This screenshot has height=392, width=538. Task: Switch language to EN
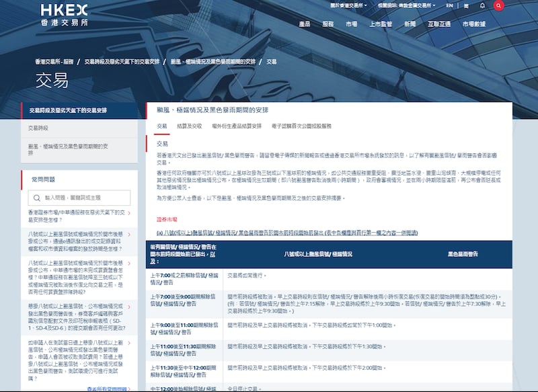(x=449, y=5)
